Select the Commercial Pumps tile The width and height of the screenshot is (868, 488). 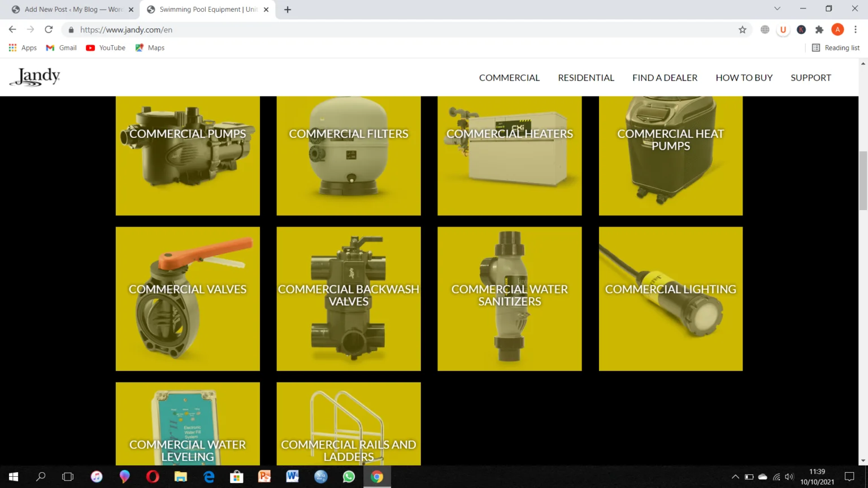[188, 155]
